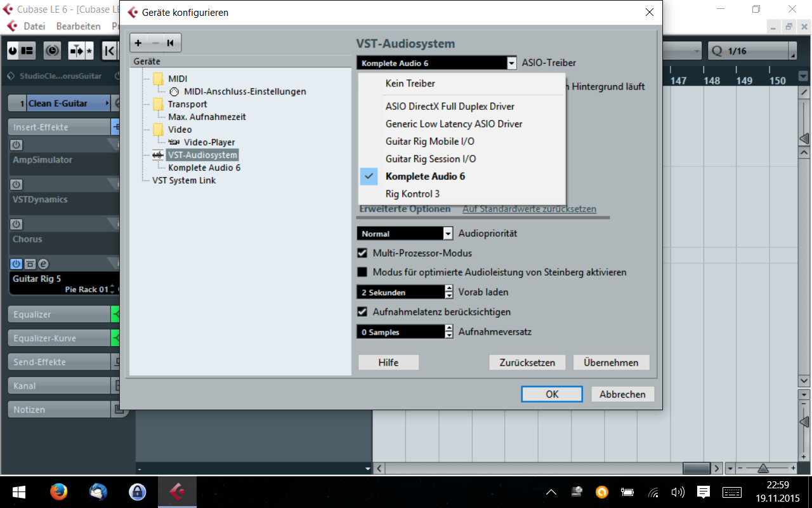Click the preset browser icon next to Guitar Rig power
Viewport: 812px width, 508px height.
[30, 264]
